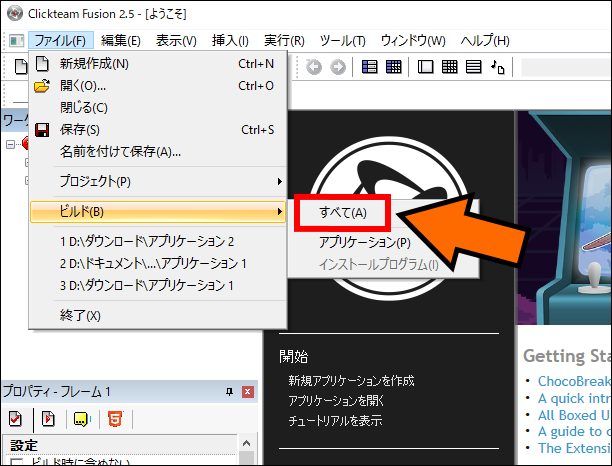Click the arcade machine banner image
The width and height of the screenshot is (612, 466).
(x=564, y=218)
